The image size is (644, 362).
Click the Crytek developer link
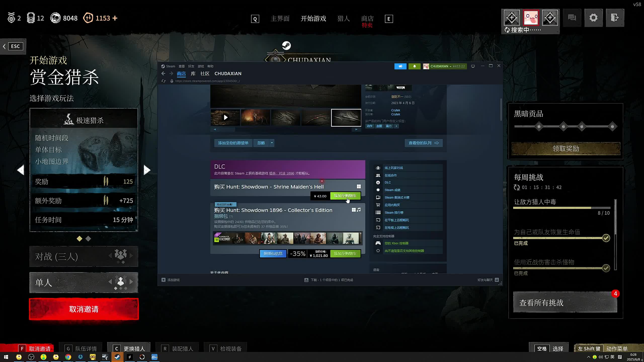tap(395, 110)
